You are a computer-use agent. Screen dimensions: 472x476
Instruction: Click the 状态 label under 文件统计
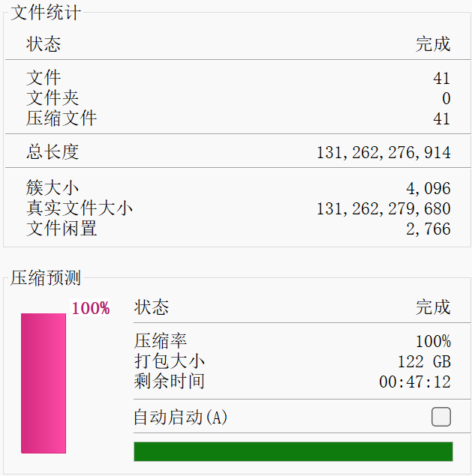pyautogui.click(x=44, y=43)
